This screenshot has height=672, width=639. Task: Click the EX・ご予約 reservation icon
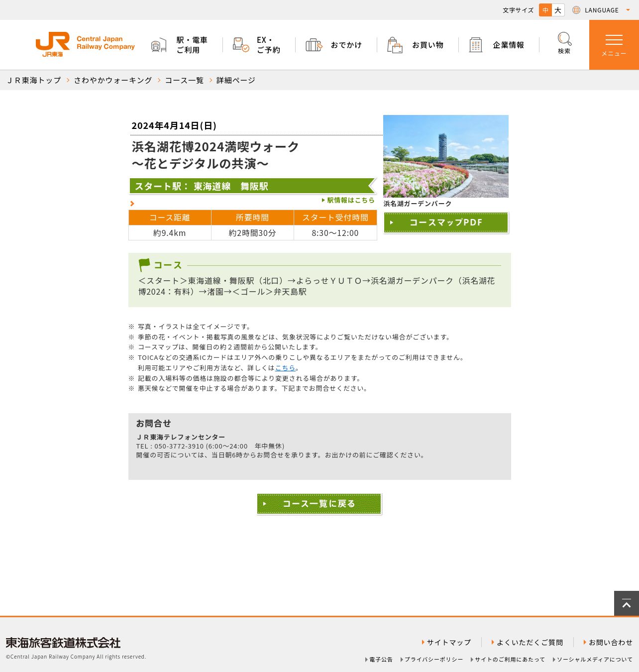pos(241,45)
